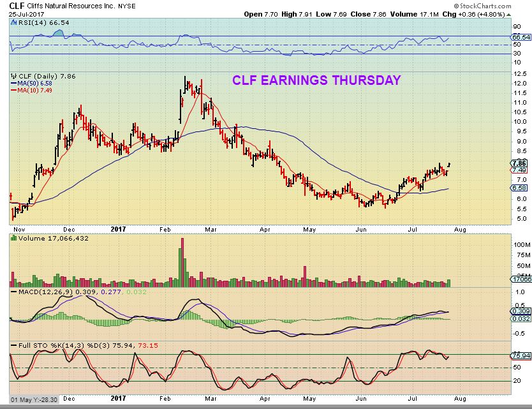Click the 7.86 price tag on price axis

tap(519, 163)
